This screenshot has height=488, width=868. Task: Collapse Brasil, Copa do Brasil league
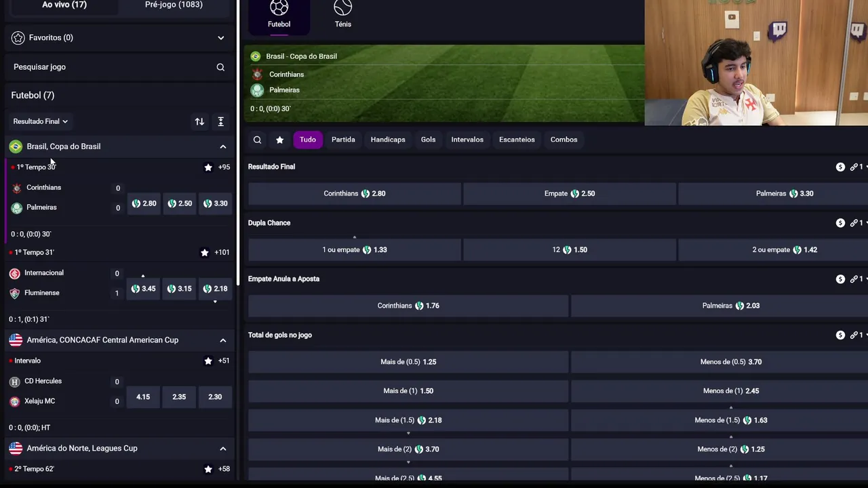tap(222, 146)
